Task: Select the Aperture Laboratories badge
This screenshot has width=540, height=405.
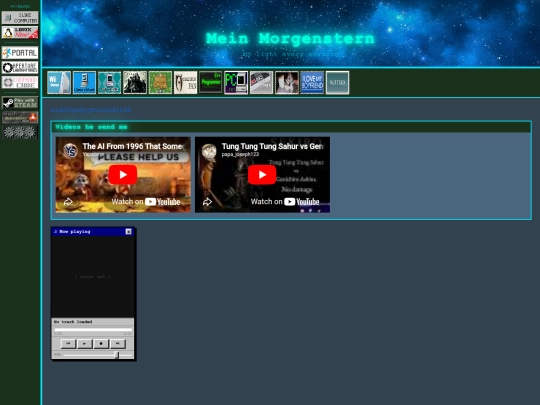Action: (x=20, y=68)
